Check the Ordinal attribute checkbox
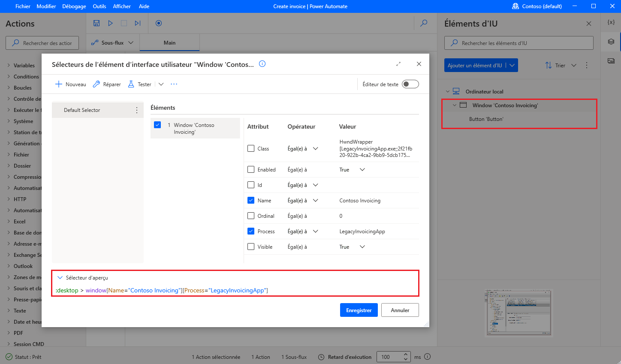Screen dimensions: 621x364 pos(251,216)
